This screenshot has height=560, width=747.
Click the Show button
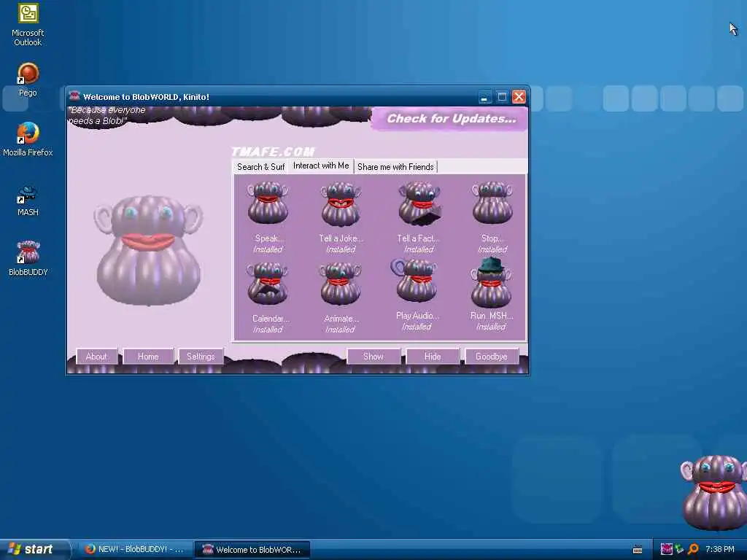click(373, 356)
